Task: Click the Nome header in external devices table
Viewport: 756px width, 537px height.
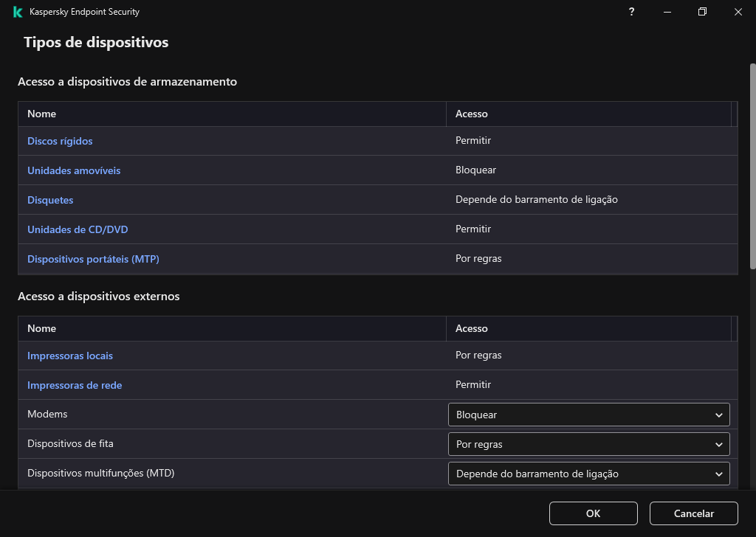Action: (x=42, y=328)
